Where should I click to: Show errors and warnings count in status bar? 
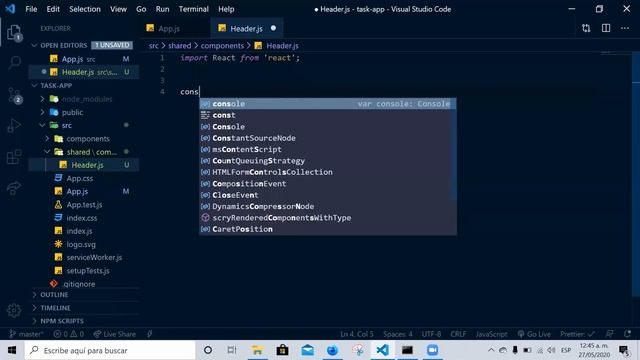click(69, 334)
